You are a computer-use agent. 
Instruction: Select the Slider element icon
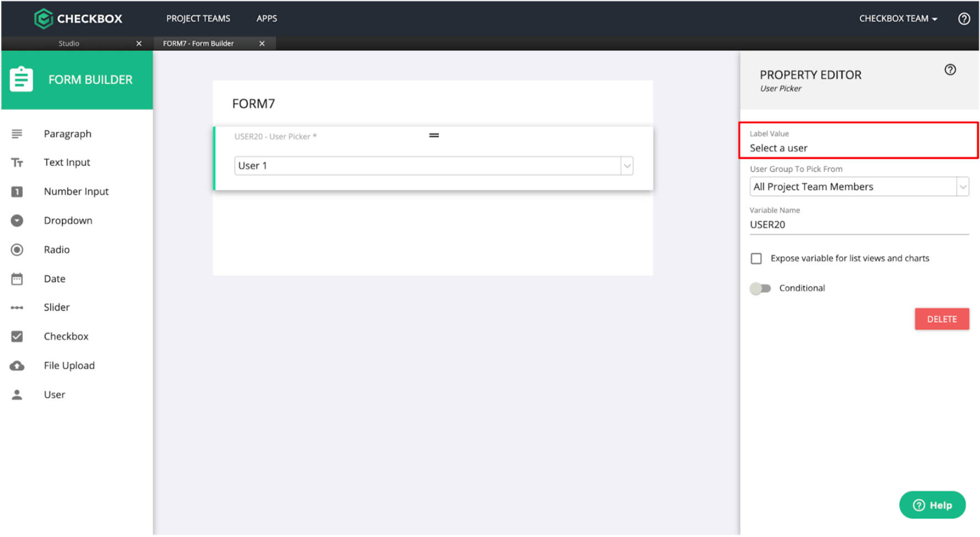pyautogui.click(x=17, y=307)
